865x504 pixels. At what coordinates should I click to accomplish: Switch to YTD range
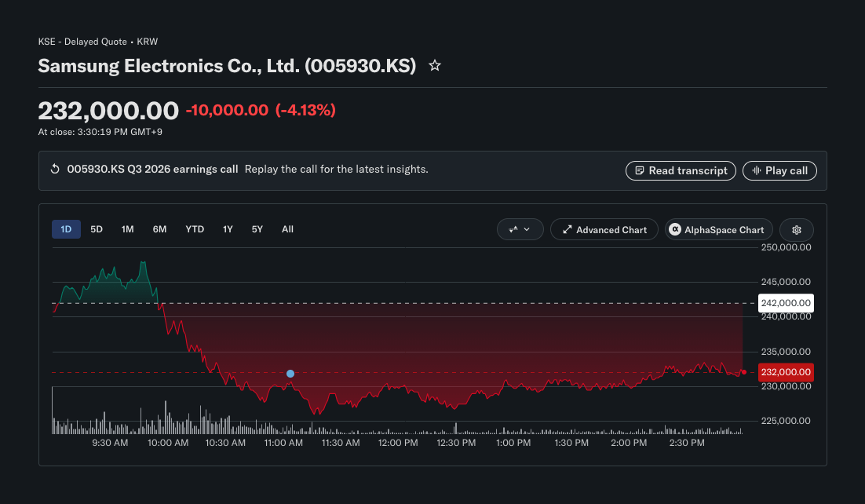(195, 229)
